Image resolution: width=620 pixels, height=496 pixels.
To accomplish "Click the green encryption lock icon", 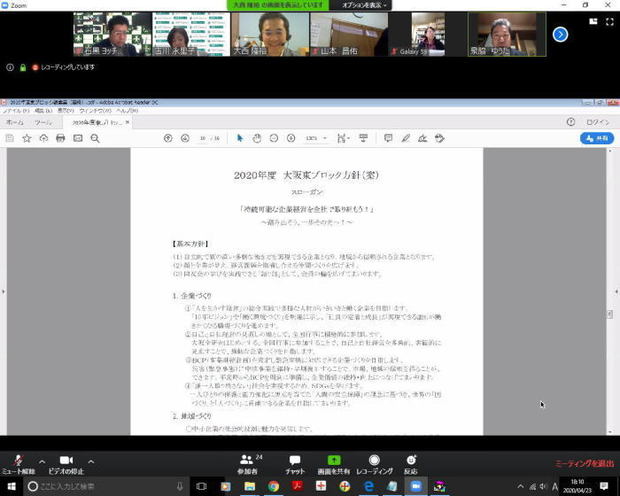I will point(23,68).
